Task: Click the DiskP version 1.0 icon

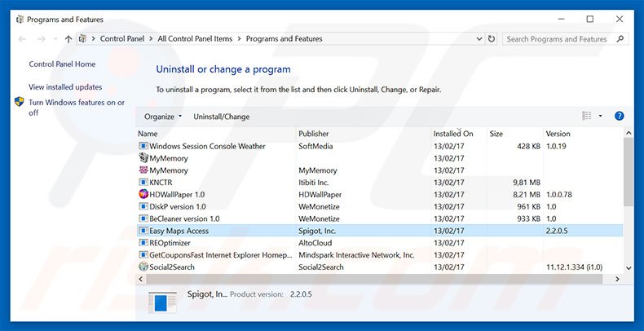Action: [143, 206]
